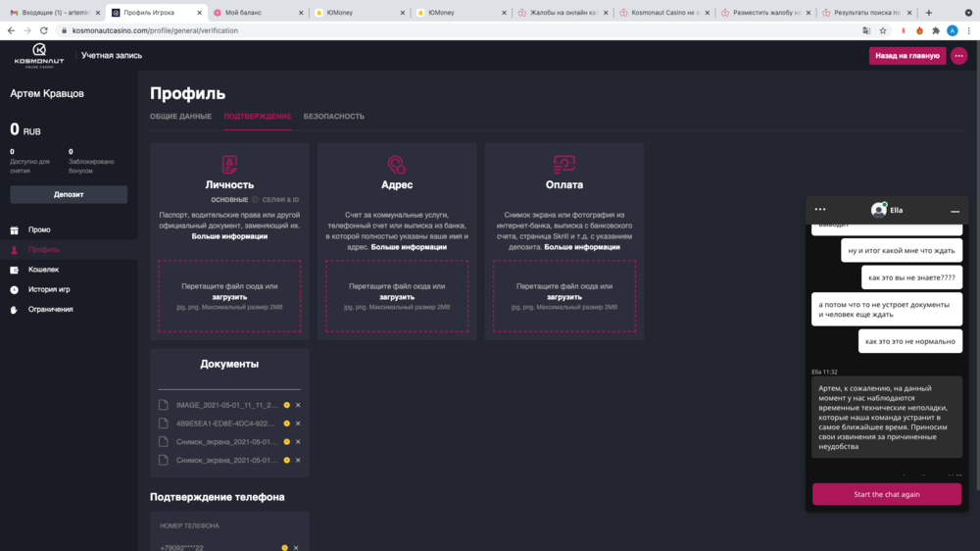Open the Промо section gift icon
980x551 pixels.
tap(14, 230)
